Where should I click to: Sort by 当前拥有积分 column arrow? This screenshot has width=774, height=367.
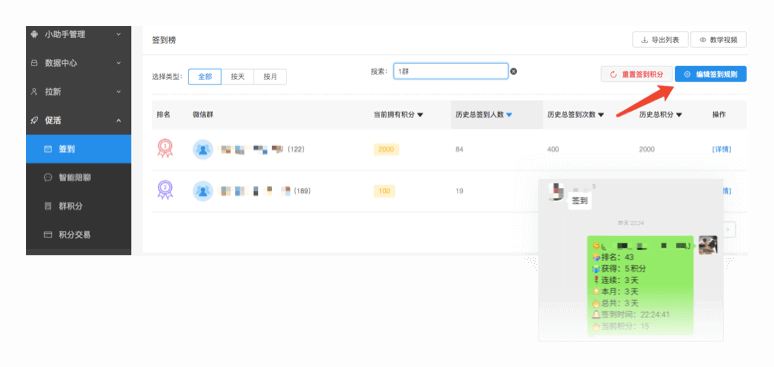pyautogui.click(x=420, y=115)
